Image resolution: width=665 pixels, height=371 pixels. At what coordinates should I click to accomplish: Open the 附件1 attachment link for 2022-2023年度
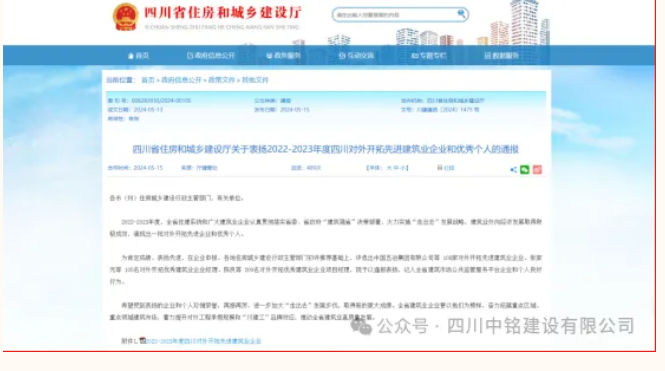[x=204, y=341]
